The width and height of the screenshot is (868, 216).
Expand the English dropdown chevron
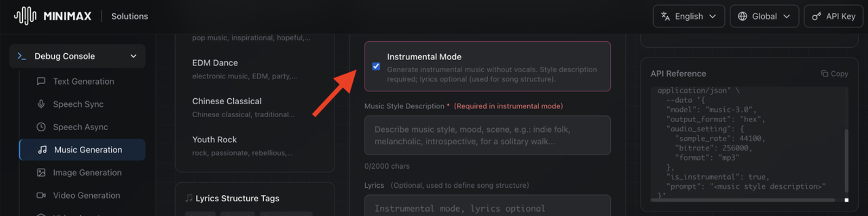click(713, 16)
